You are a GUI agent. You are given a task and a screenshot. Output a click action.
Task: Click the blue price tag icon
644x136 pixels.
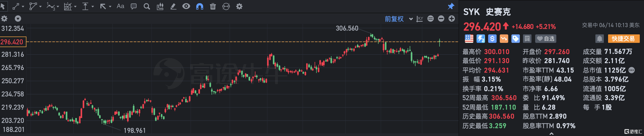click(516, 39)
